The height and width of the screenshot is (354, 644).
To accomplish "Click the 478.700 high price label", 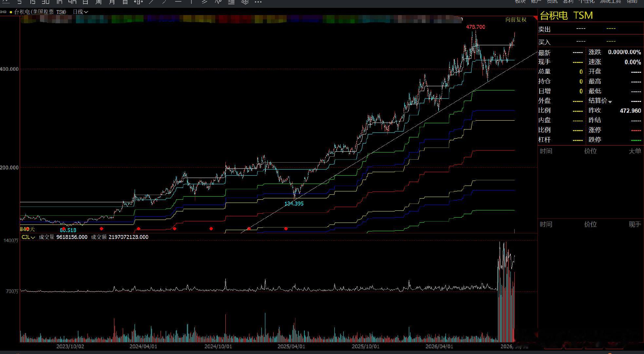I will pyautogui.click(x=476, y=27).
